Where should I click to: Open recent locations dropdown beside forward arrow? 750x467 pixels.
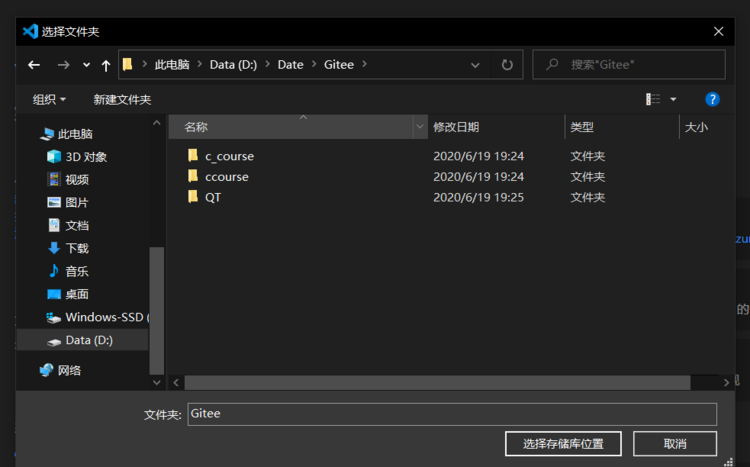(x=86, y=65)
